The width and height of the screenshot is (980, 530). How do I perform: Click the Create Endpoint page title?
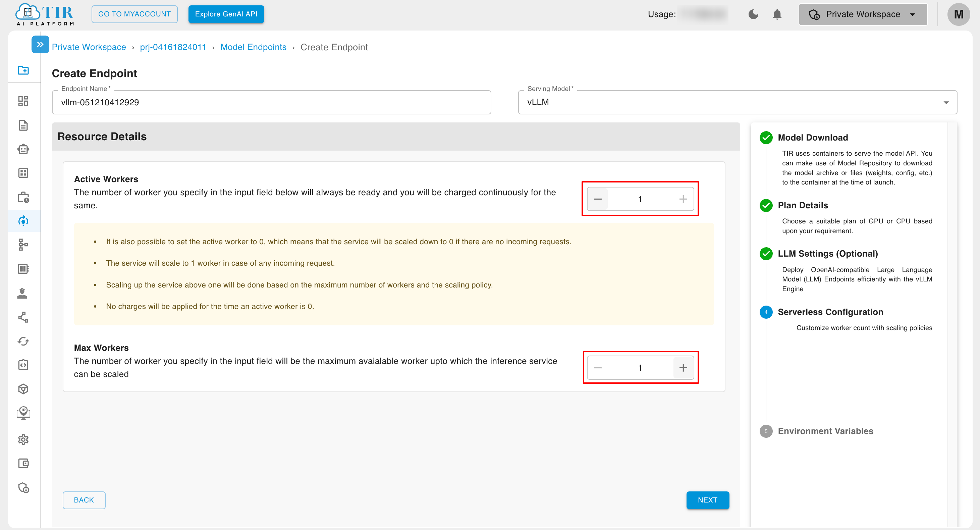(94, 73)
